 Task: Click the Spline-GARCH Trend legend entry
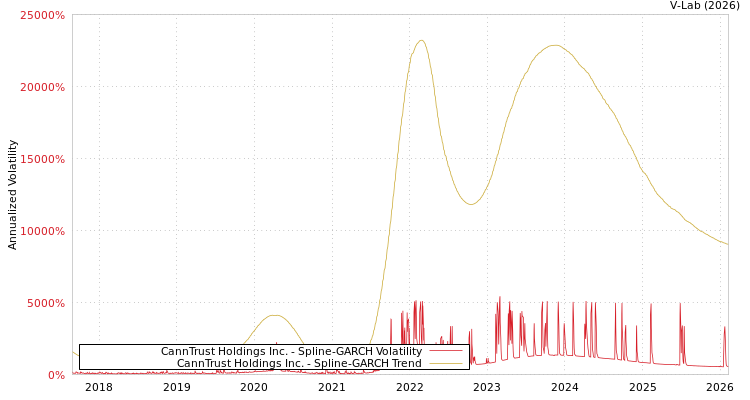(299, 363)
